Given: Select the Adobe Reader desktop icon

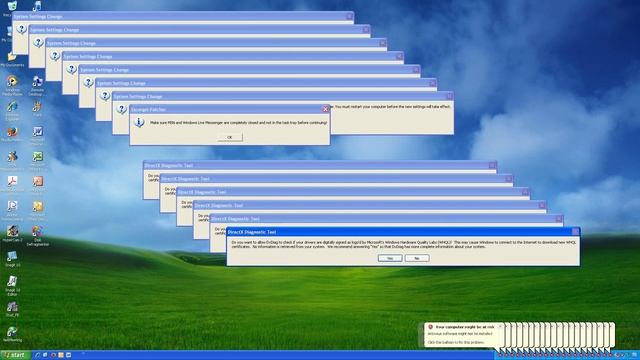Looking at the screenshot, I should (12, 184).
